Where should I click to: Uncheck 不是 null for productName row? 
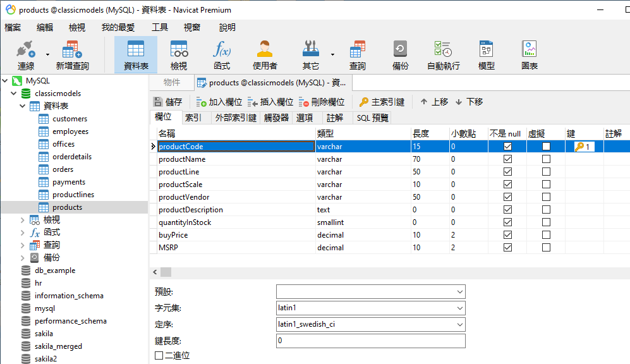click(x=507, y=159)
